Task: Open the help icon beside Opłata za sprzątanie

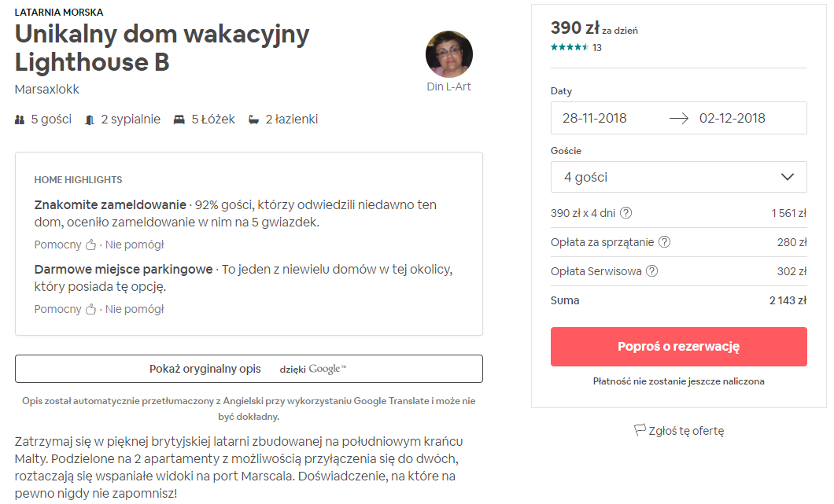Action: pos(664,242)
